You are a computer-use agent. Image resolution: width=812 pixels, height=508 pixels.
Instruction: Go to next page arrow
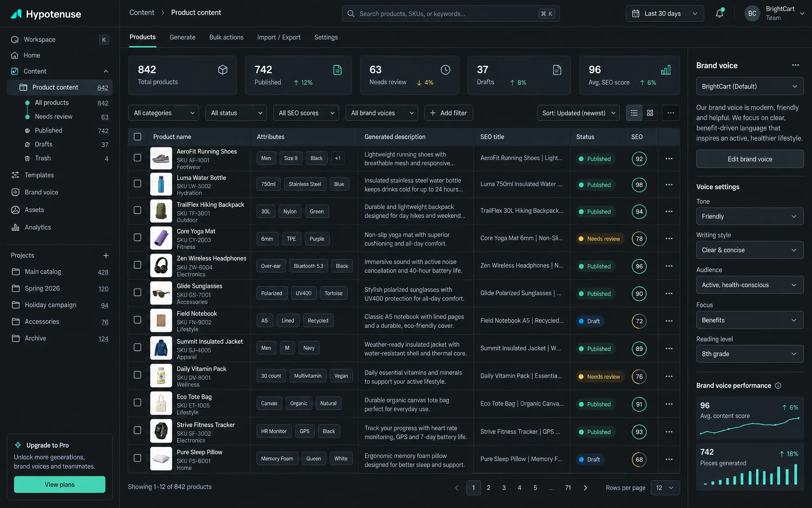tap(586, 488)
